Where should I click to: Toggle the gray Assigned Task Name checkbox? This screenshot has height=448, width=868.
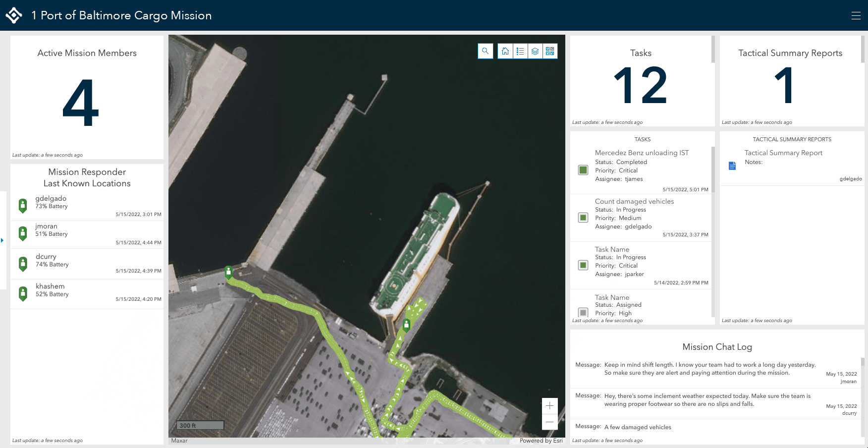pyautogui.click(x=583, y=312)
